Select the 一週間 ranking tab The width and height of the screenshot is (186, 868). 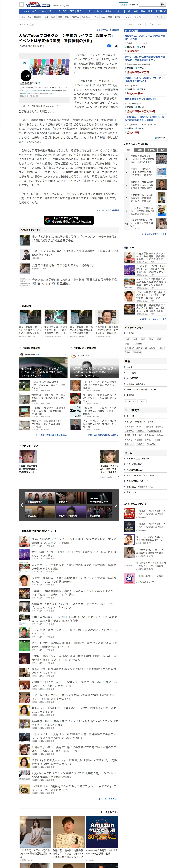pyautogui.click(x=139, y=150)
